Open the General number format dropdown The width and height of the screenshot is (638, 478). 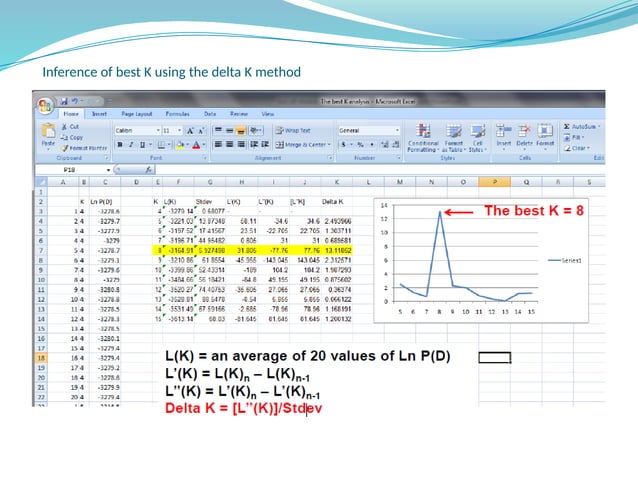pyautogui.click(x=397, y=131)
